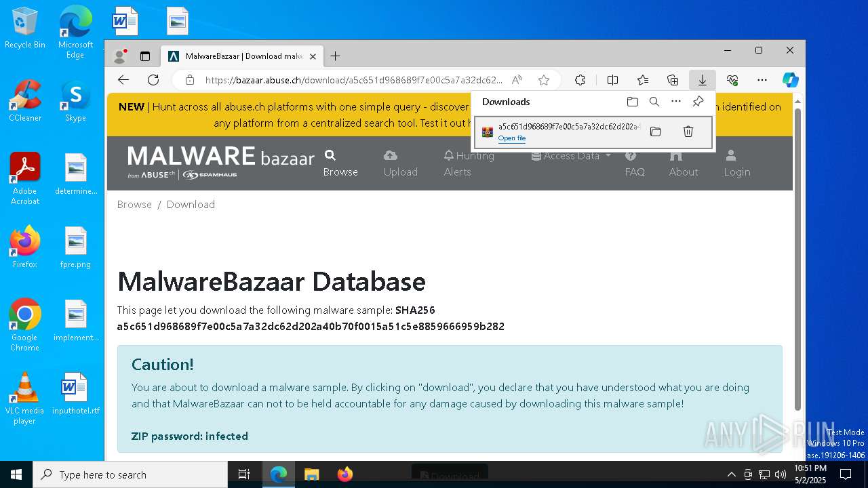
Task: Open FAQ page link
Action: (x=635, y=163)
